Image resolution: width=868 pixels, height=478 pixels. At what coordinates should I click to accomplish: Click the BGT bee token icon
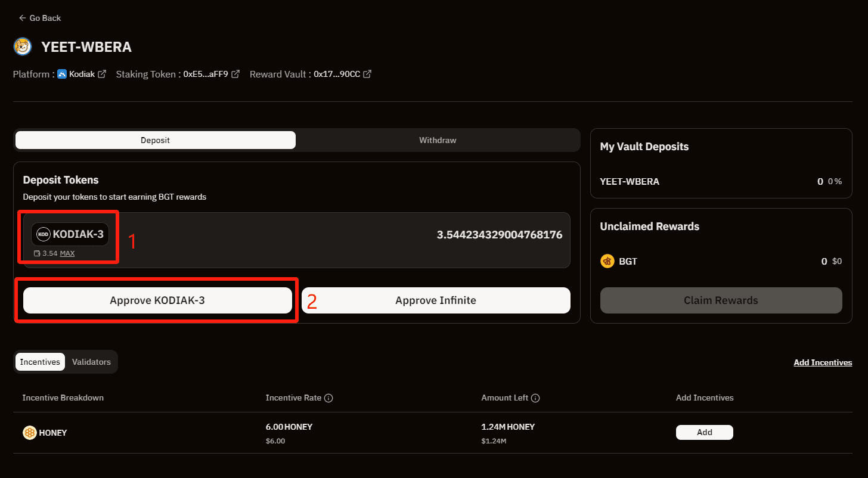tap(607, 261)
